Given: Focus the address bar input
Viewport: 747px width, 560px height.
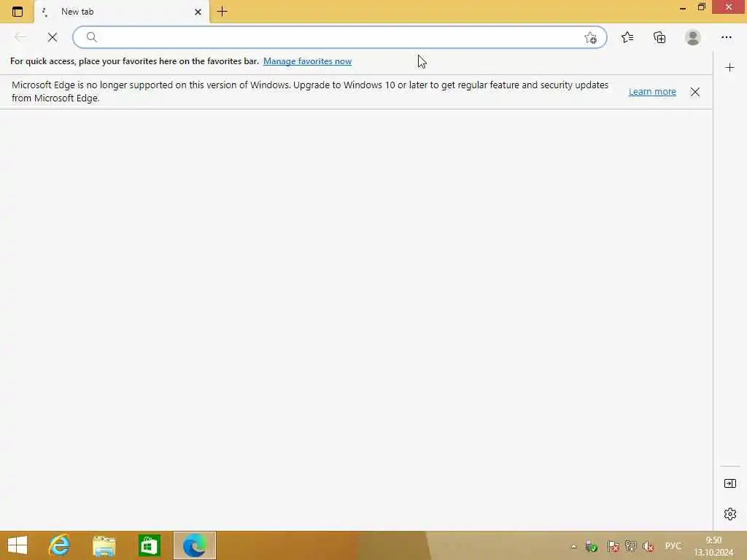Looking at the screenshot, I should coord(340,37).
